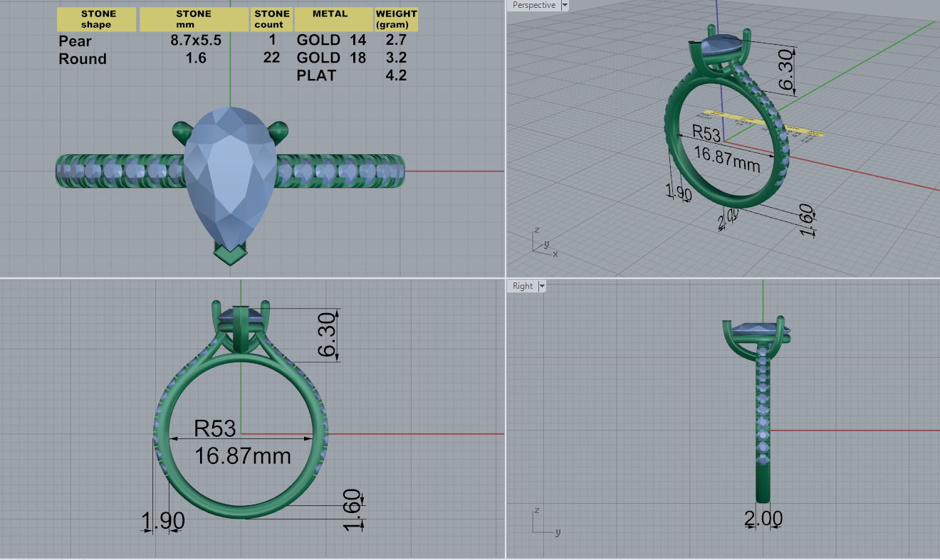Select the 'GOLD 14' metal text
The width and height of the screenshot is (940, 560).
[332, 41]
